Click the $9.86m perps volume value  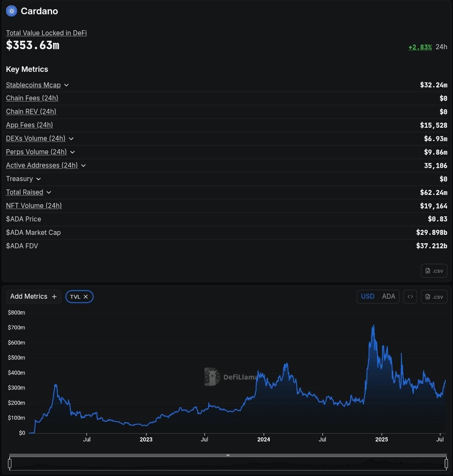pyautogui.click(x=435, y=152)
